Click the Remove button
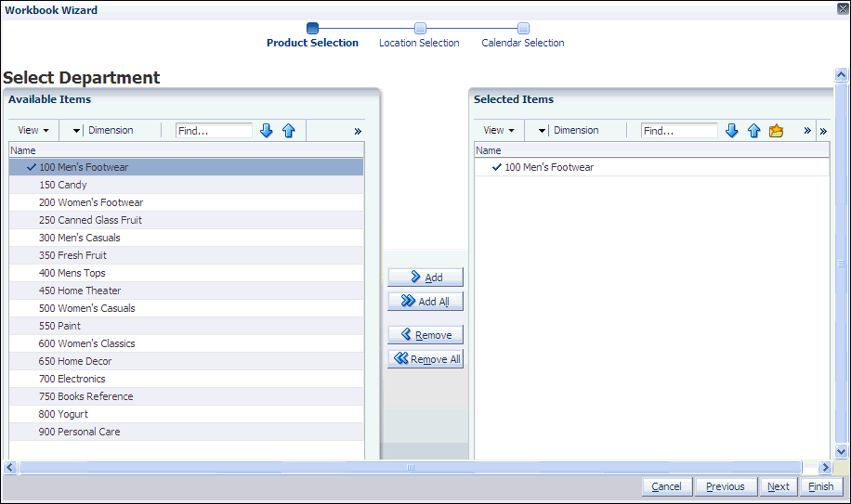The image size is (851, 504). tap(425, 335)
